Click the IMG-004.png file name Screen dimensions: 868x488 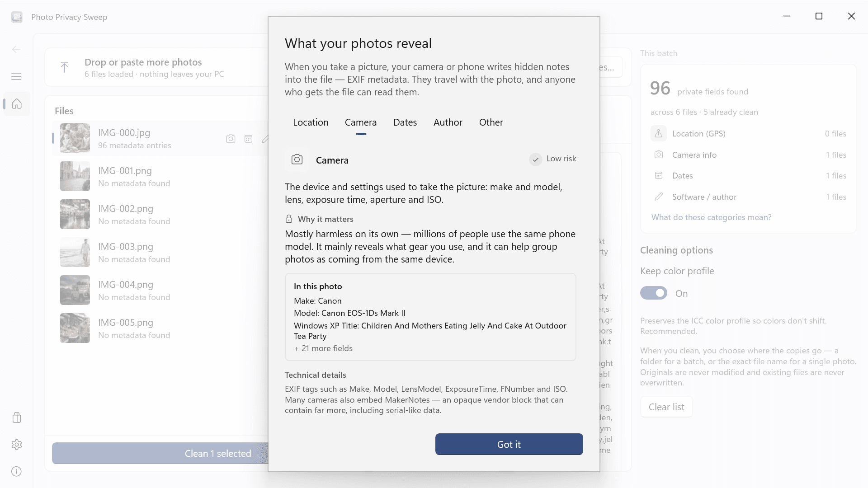126,285
